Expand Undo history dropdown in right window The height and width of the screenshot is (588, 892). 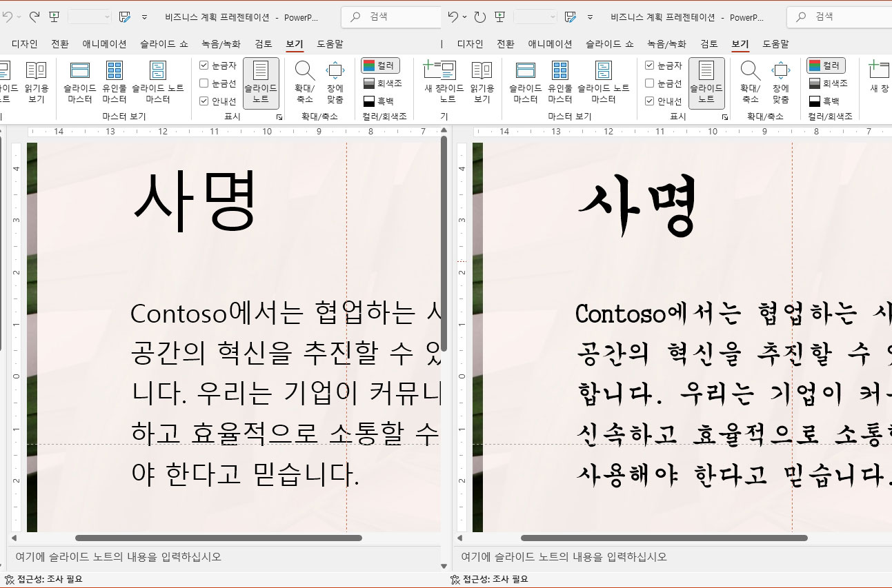(x=465, y=16)
